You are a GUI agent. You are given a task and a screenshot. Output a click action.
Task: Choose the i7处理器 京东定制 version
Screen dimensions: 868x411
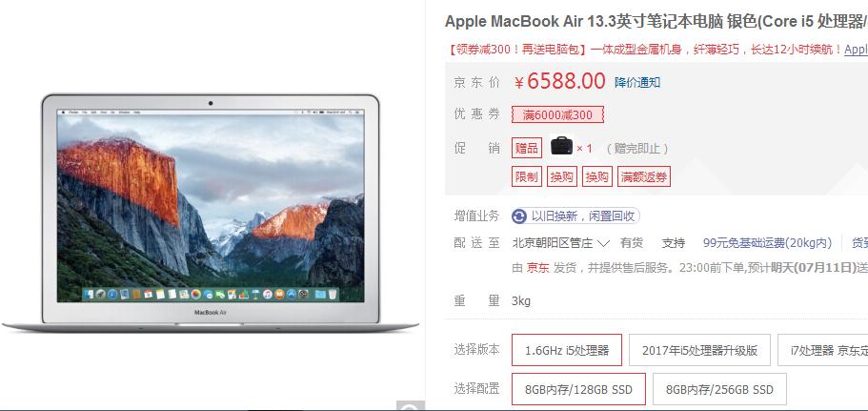click(x=823, y=350)
